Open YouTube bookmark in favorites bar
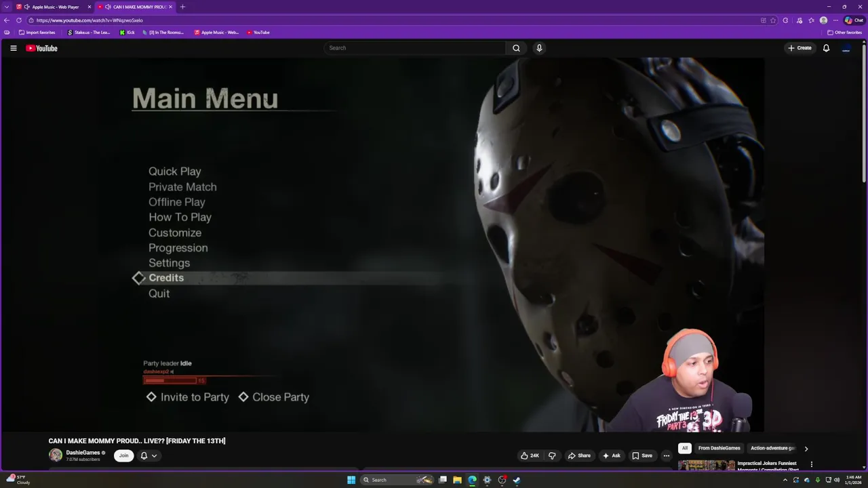Viewport: 868px width, 488px height. click(x=258, y=33)
